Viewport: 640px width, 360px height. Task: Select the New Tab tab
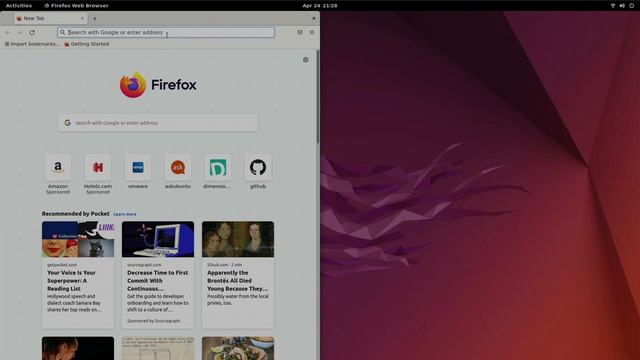click(50, 18)
